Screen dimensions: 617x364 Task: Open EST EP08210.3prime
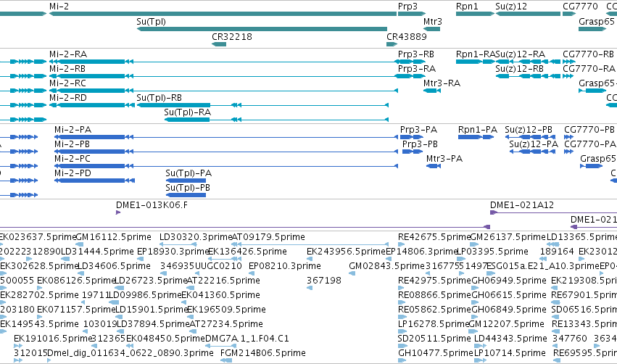tap(252, 274)
